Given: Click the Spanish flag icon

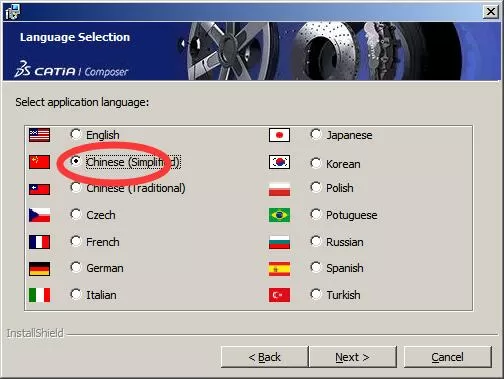Looking at the screenshot, I should (279, 269).
